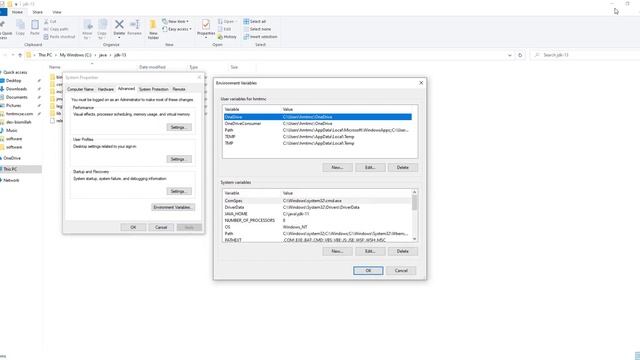Open Pictures in the navigation pane
640x360 pixels.
[13, 105]
